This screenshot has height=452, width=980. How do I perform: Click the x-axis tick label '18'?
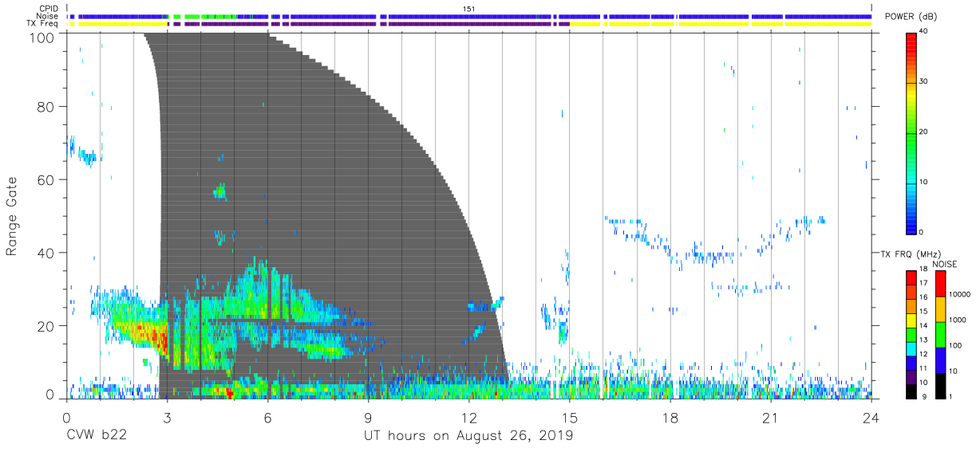(x=670, y=418)
